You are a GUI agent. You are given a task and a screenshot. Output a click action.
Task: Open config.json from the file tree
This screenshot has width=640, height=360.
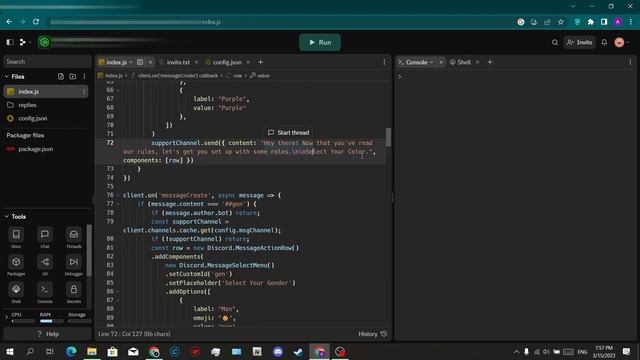pyautogui.click(x=33, y=118)
